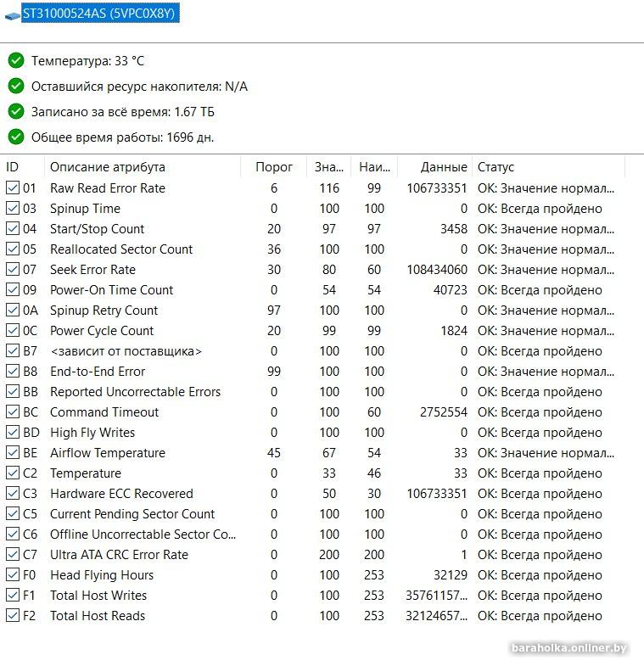This screenshot has width=644, height=666.
Task: Select Общее время работы: 1696 дн. line
Action: [123, 137]
